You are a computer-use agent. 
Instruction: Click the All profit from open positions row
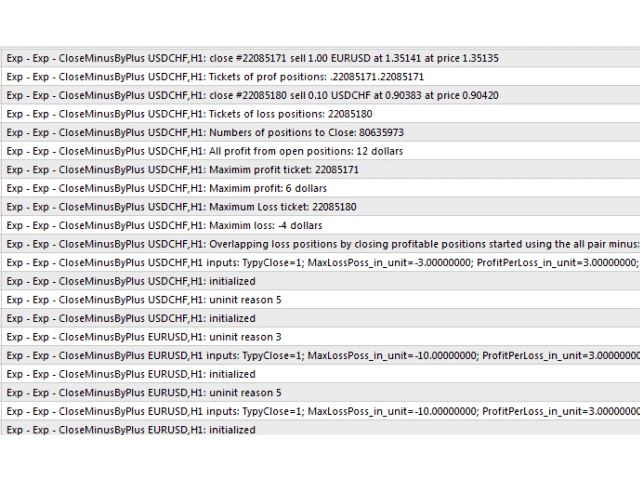pyautogui.click(x=300, y=151)
